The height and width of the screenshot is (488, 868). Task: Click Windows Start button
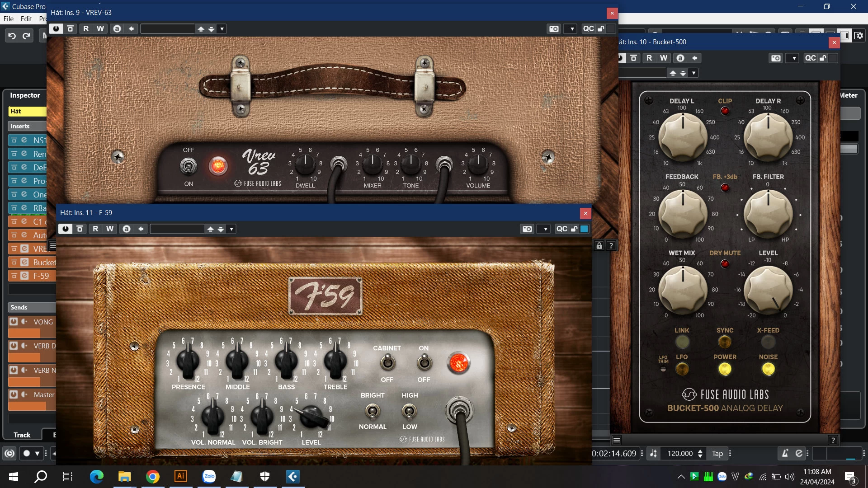pos(14,477)
